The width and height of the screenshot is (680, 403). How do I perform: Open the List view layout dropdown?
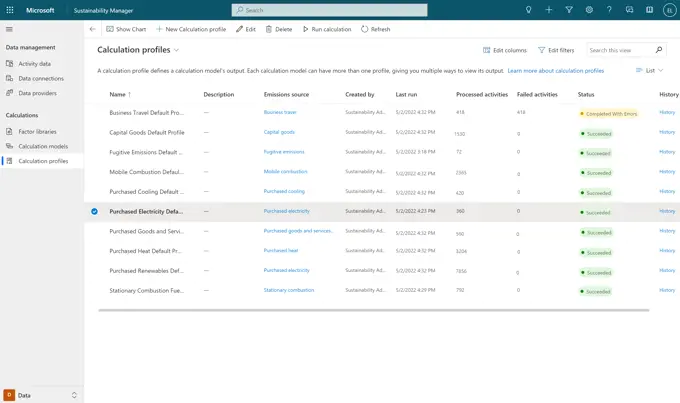point(650,71)
